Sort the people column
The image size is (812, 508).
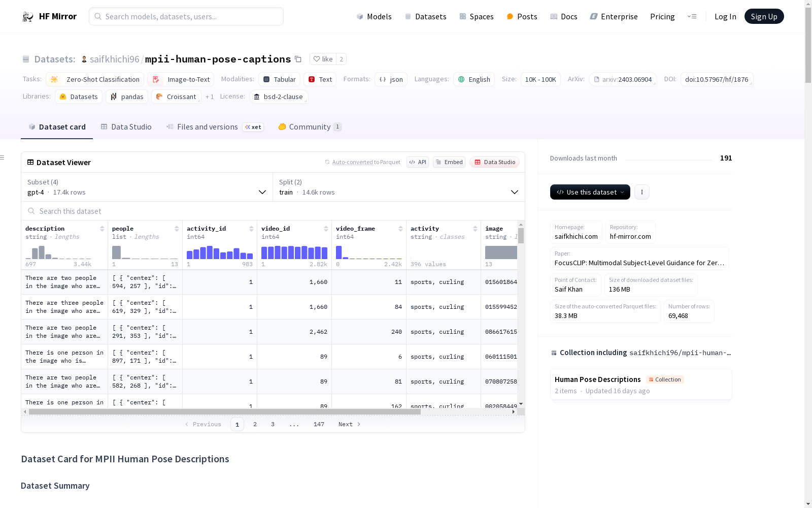177,229
